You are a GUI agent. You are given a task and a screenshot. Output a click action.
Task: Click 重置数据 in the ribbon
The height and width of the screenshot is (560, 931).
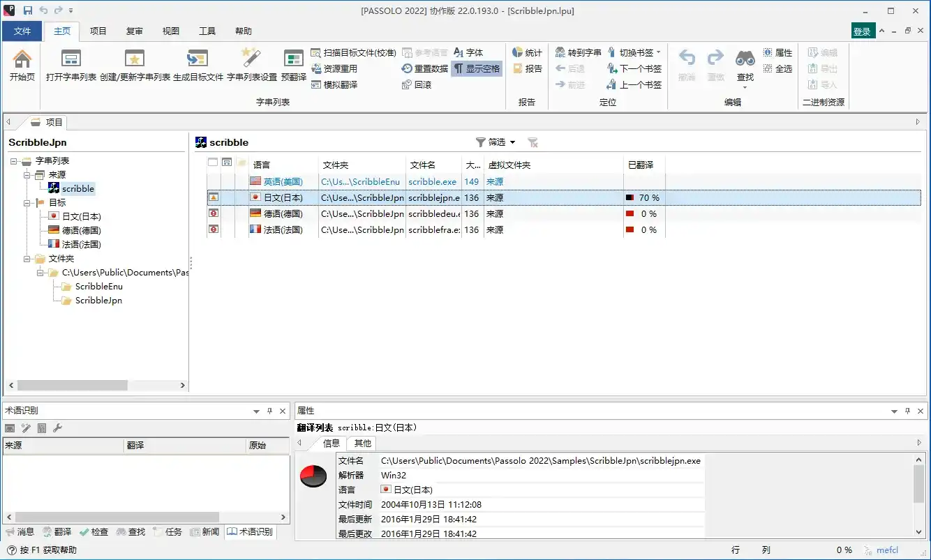425,69
